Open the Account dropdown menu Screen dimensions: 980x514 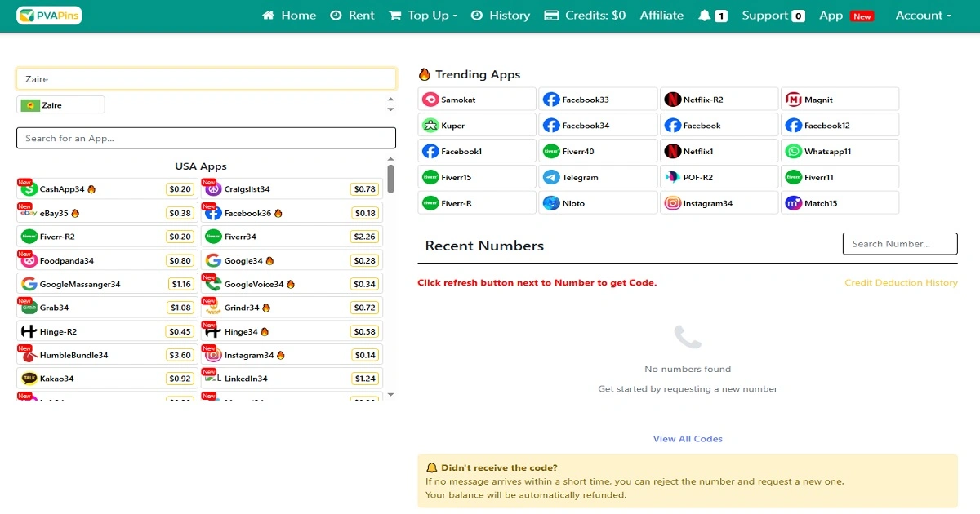coord(923,16)
